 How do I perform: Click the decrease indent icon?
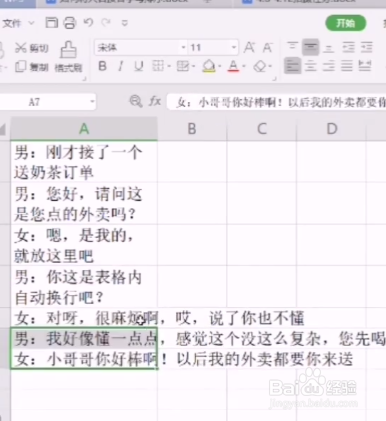348,47
